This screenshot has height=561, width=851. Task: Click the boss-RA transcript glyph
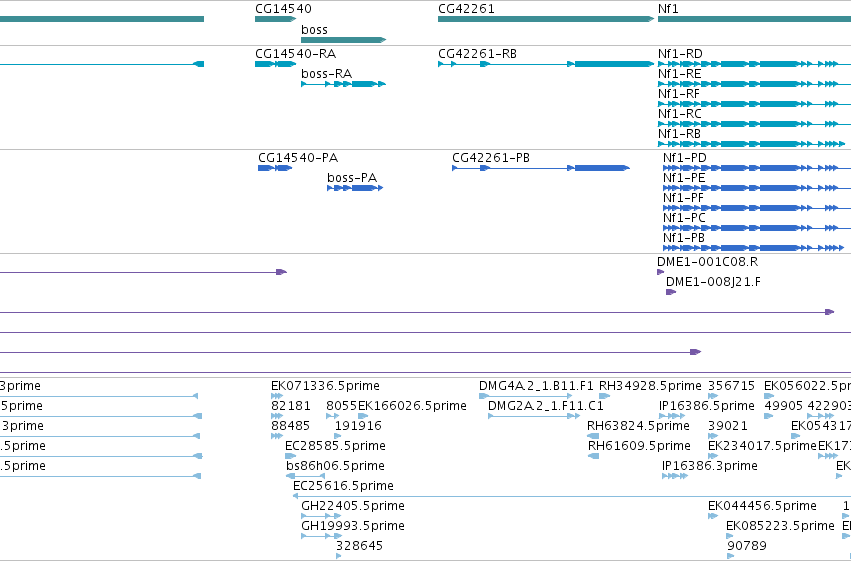point(344,84)
